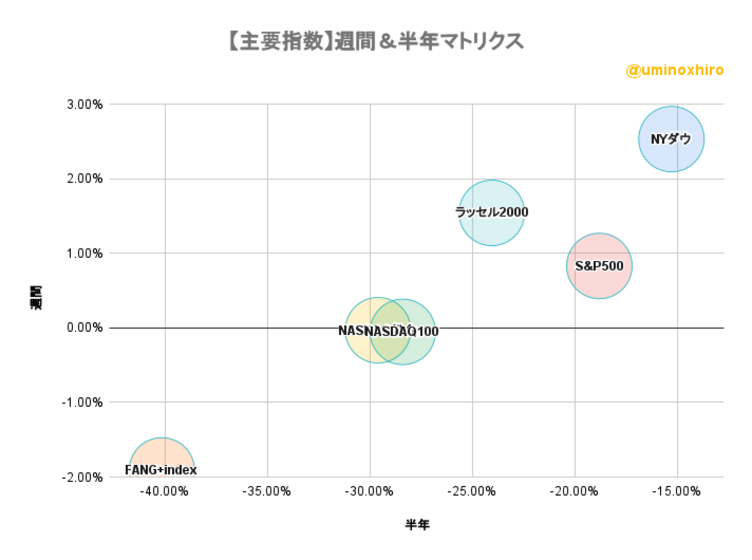Image resolution: width=752 pixels, height=560 pixels.
Task: Select the ラッセル2000 bubble
Action: pyautogui.click(x=491, y=212)
